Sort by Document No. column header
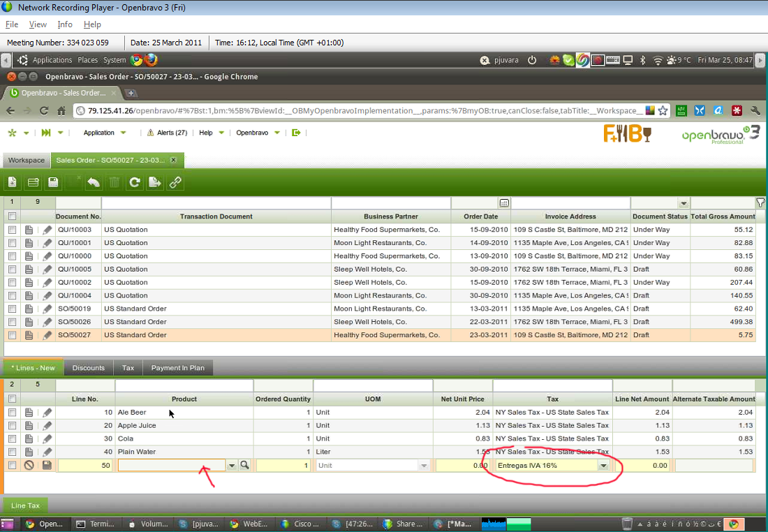 [x=78, y=216]
